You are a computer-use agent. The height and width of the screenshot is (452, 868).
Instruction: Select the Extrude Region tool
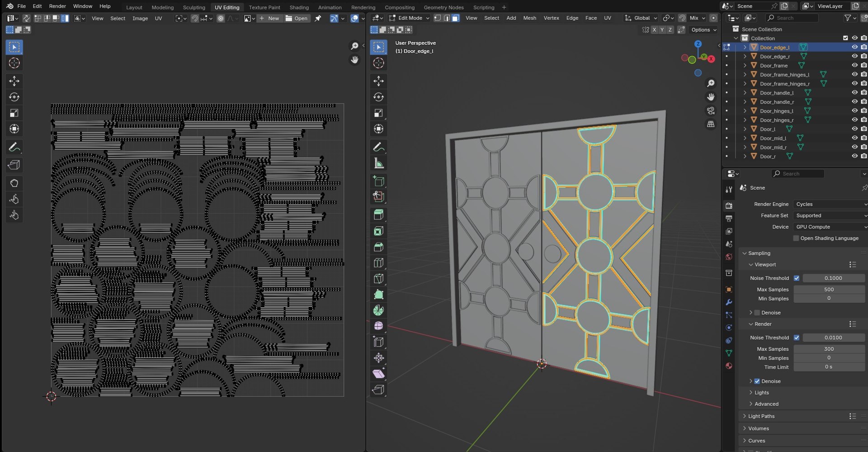379,215
